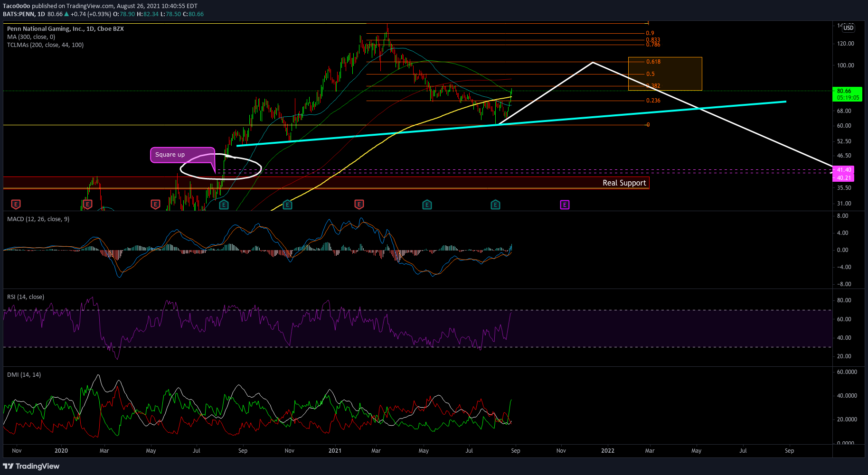Click the 2020 label on time axis
Viewport: 868px width, 475px height.
[x=61, y=451]
